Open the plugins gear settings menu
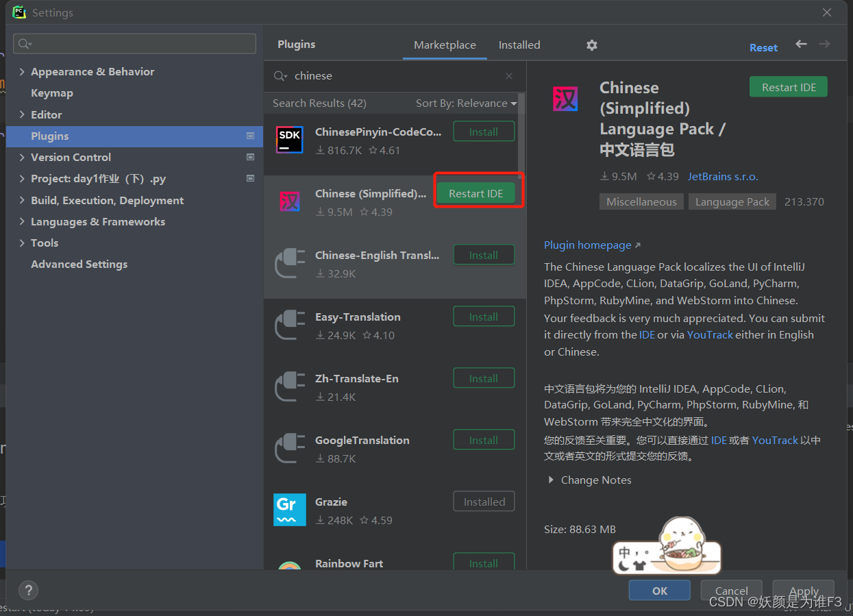Screen dimensions: 853x616 (592, 45)
